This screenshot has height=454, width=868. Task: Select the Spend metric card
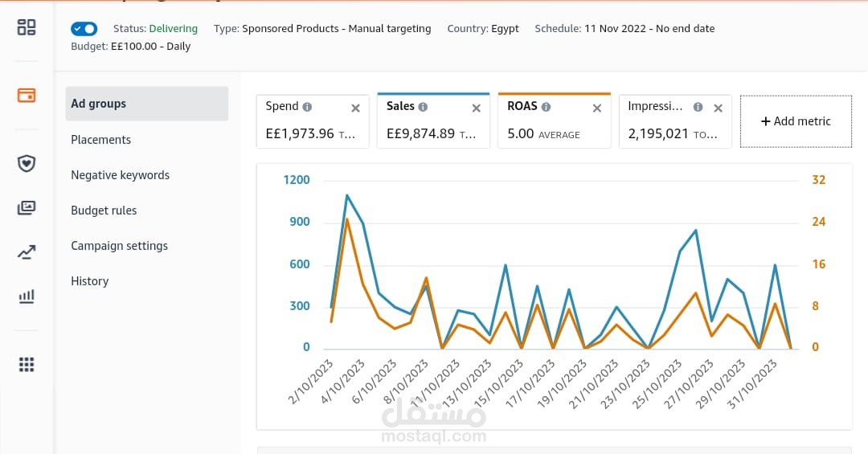(x=313, y=122)
